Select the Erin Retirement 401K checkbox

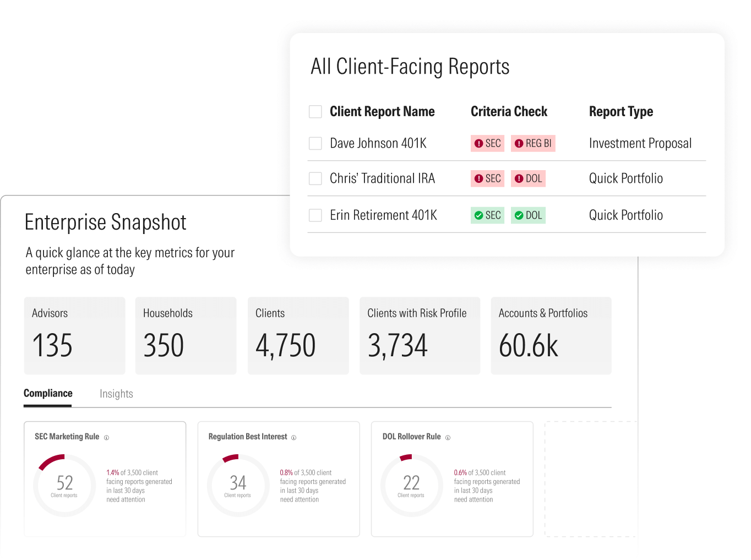click(x=315, y=215)
